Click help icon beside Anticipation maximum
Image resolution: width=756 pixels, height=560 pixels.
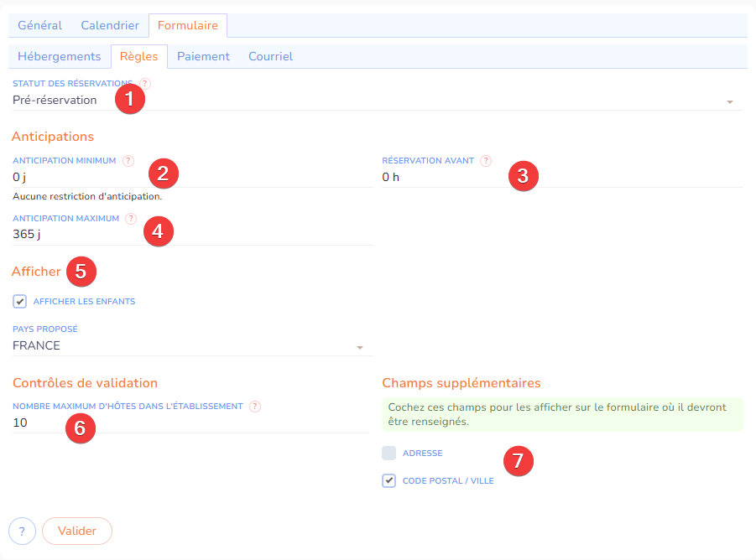[131, 219]
